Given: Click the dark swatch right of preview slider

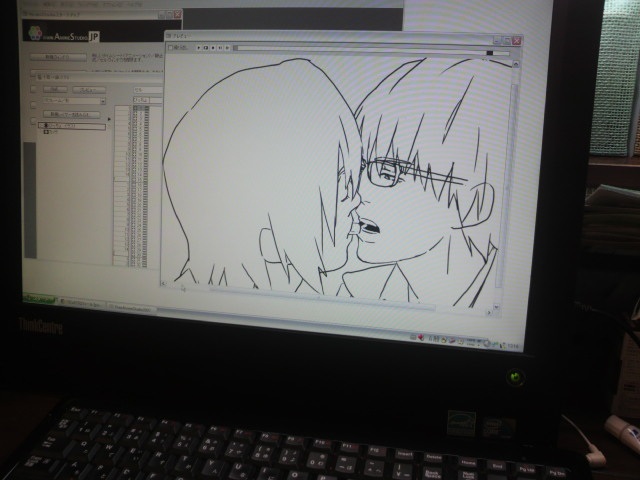Looking at the screenshot, I should coord(489,53).
